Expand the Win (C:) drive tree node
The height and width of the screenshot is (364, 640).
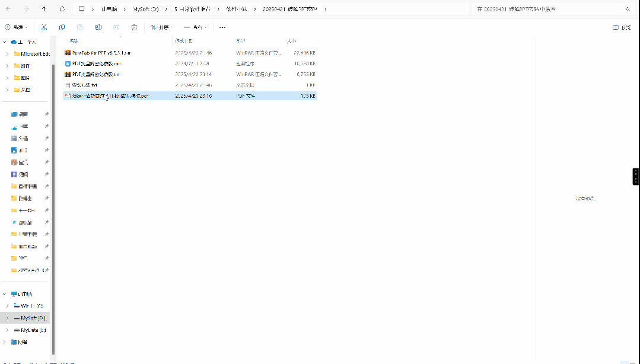point(7,306)
